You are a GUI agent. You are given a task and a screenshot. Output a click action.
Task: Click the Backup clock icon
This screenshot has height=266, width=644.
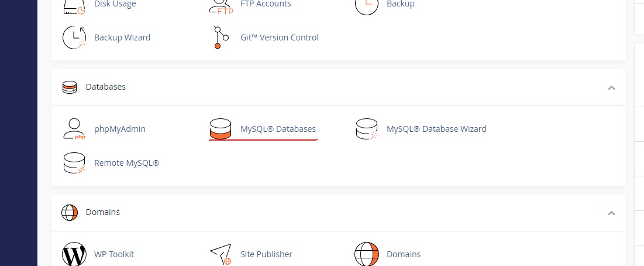point(367,5)
